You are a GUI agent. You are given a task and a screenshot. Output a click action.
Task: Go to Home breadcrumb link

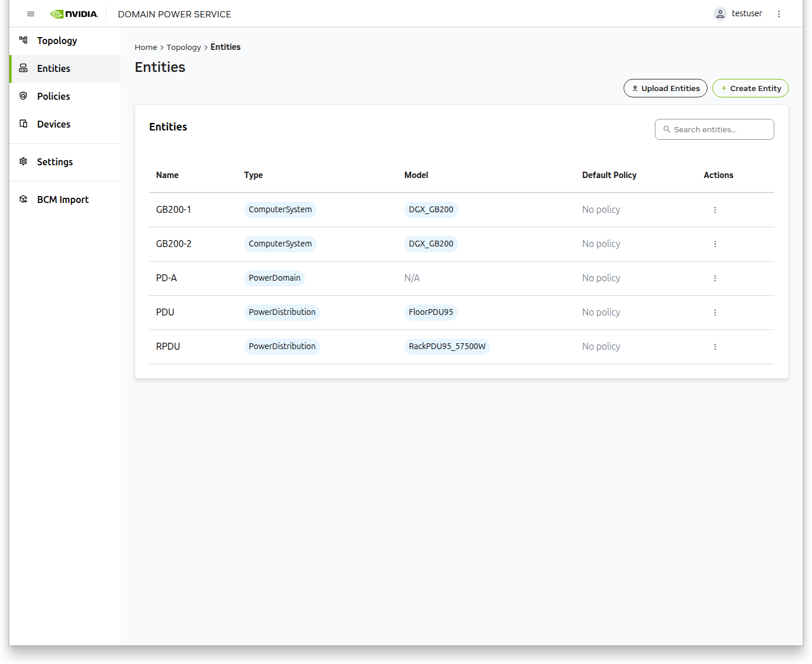pos(146,48)
